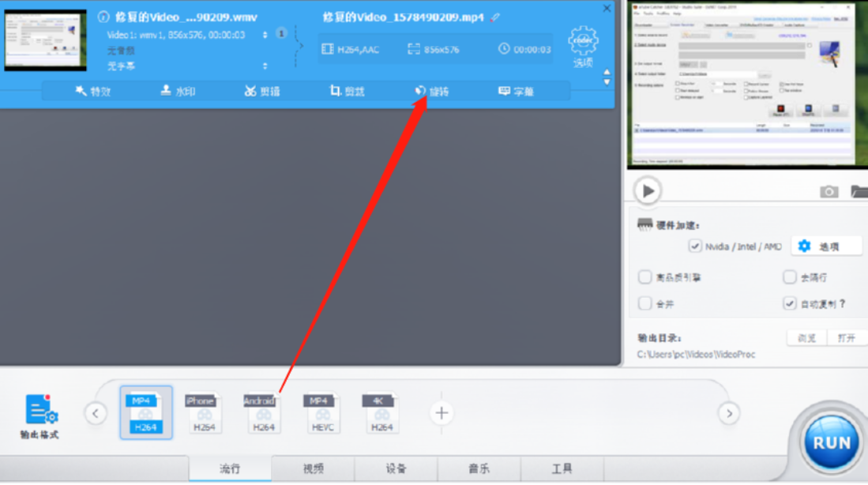Remove the video item with X
This screenshot has width=868, height=485.
pyautogui.click(x=607, y=9)
